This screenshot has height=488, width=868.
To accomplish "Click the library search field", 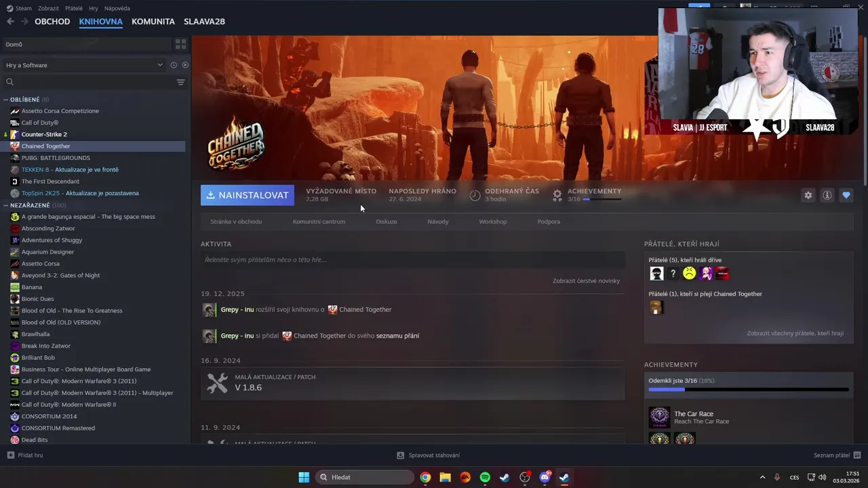I will coord(88,82).
